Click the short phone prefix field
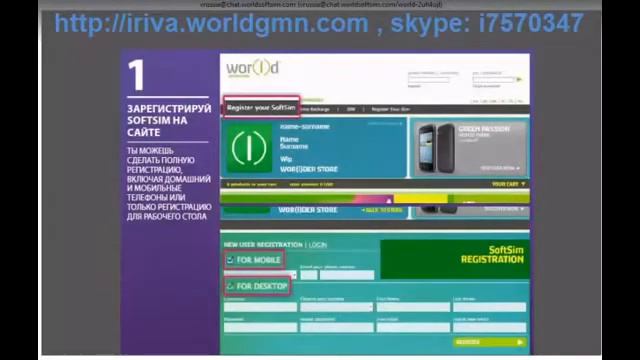This screenshot has height=360, width=640. pyautogui.click(x=309, y=275)
